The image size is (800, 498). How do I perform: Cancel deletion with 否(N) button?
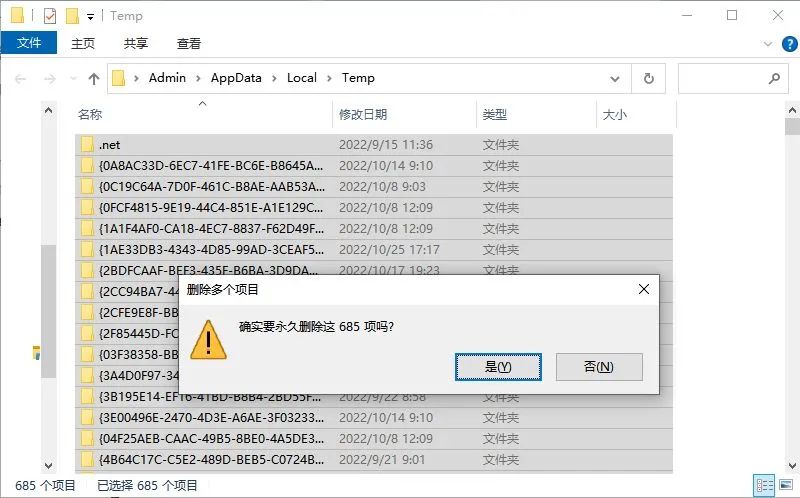coord(599,367)
